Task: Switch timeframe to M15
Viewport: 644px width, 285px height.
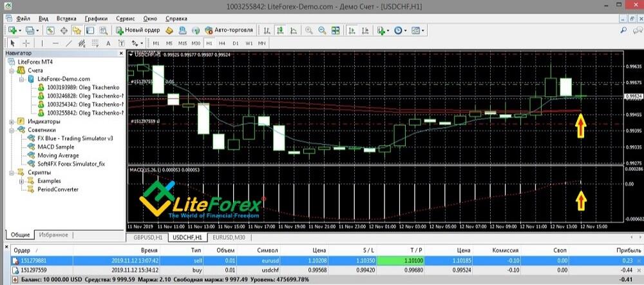Action: click(x=182, y=43)
